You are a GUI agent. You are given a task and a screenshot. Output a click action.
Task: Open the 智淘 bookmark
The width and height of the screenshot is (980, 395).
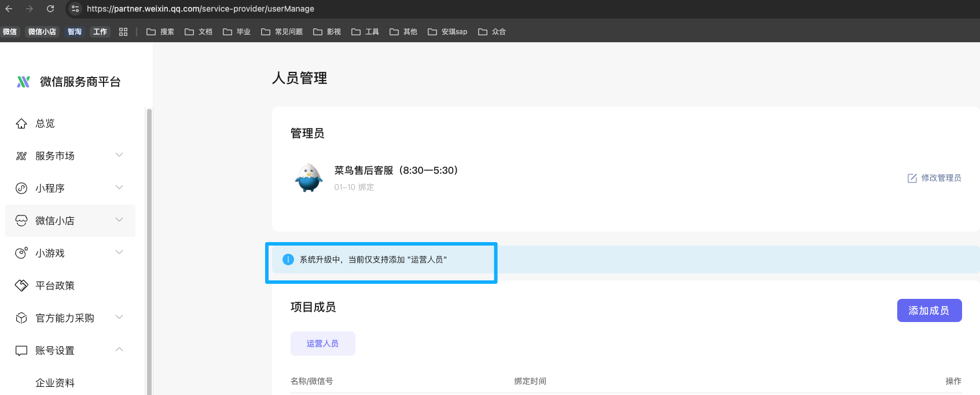pos(75,32)
